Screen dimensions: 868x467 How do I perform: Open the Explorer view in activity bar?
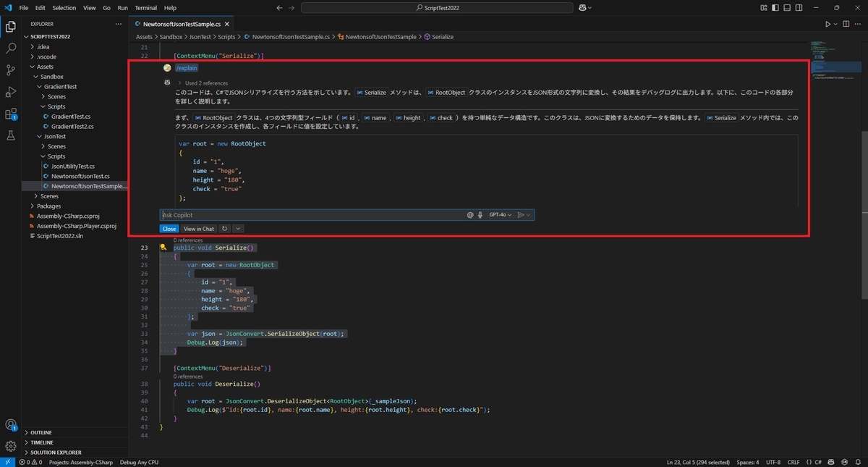pyautogui.click(x=11, y=27)
